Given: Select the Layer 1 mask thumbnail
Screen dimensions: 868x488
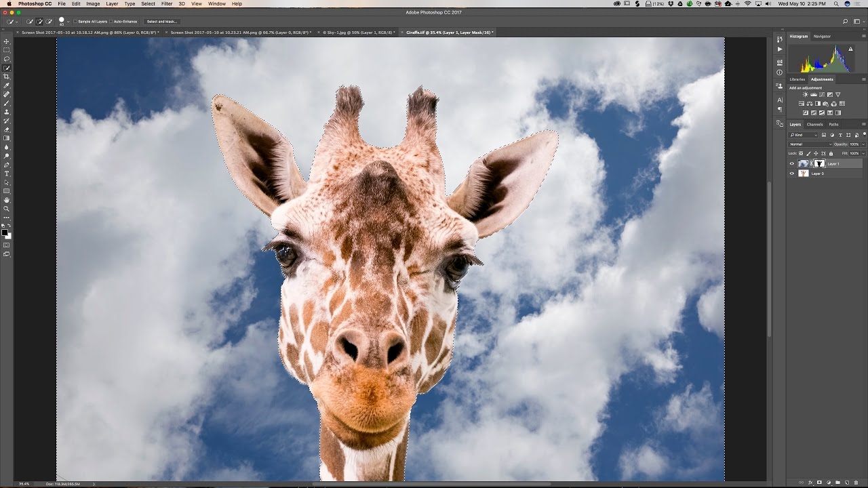Looking at the screenshot, I should (819, 163).
